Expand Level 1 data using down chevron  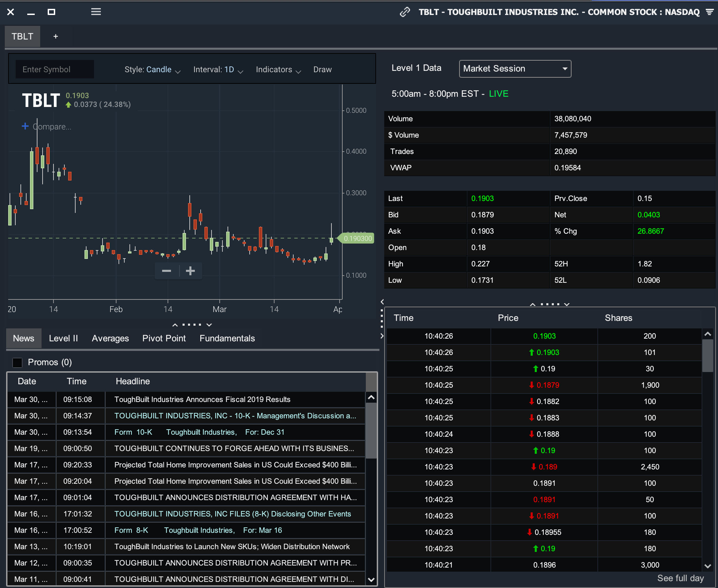click(x=566, y=304)
